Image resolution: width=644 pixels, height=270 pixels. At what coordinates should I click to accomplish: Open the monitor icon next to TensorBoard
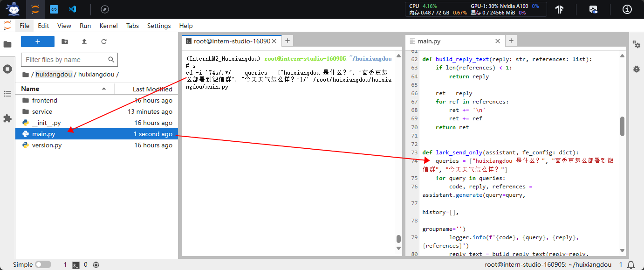[x=593, y=9]
